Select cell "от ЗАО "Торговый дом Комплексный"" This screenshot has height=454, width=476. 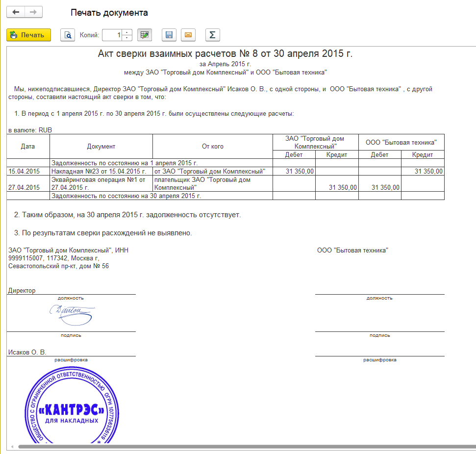click(x=212, y=171)
